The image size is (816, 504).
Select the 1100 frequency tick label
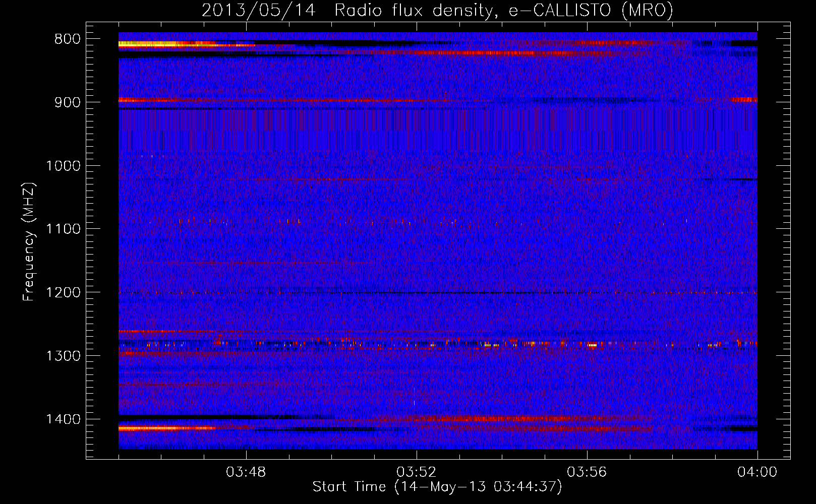click(x=63, y=229)
